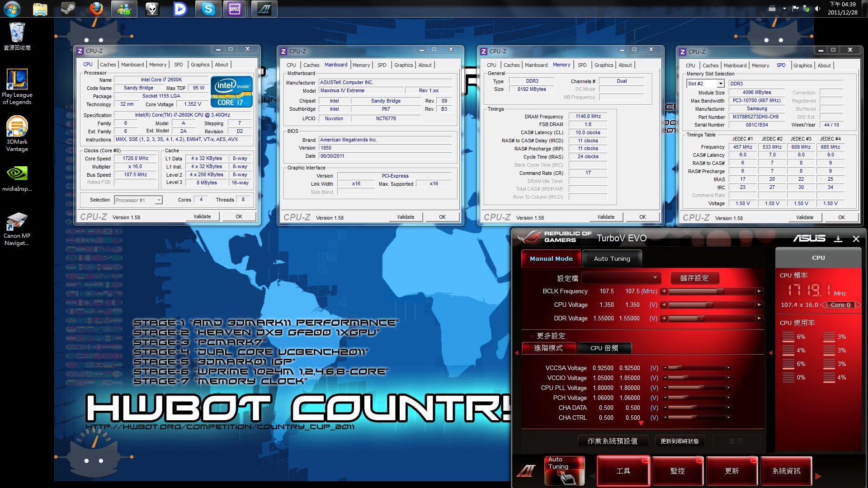Select the 進階模式 tab
This screenshot has height=488, width=868.
click(548, 348)
